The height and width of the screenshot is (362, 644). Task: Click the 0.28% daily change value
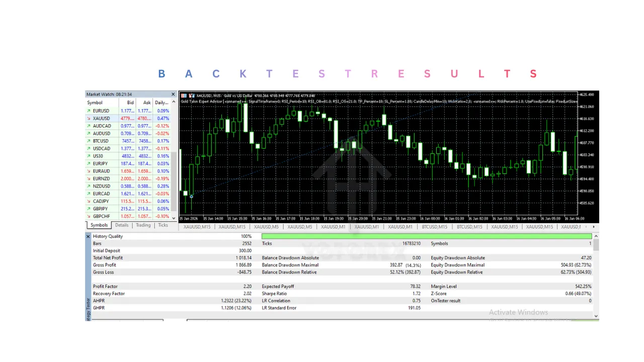(163, 186)
